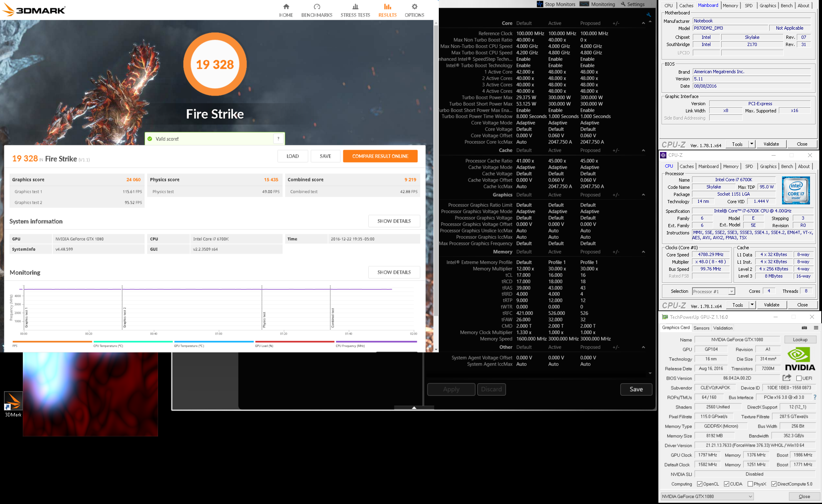Click the orange FPS legend bar
The image size is (822, 504).
(52, 342)
